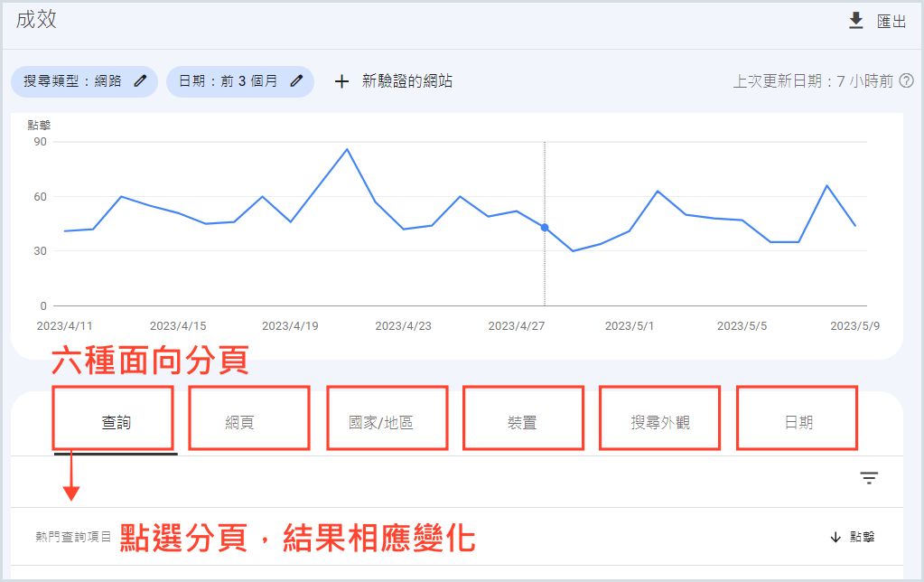Click the 匯出 text label
The height and width of the screenshot is (582, 924).
(891, 22)
